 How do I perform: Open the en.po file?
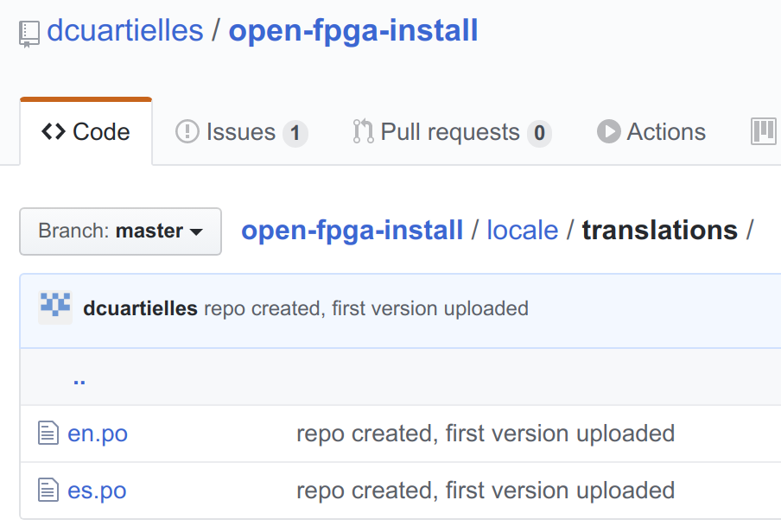[x=98, y=434]
